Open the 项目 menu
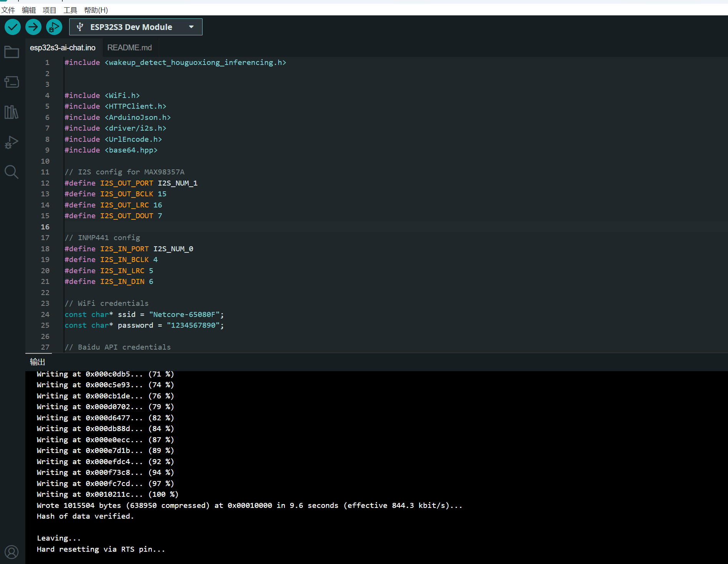The width and height of the screenshot is (728, 564). pyautogui.click(x=49, y=10)
